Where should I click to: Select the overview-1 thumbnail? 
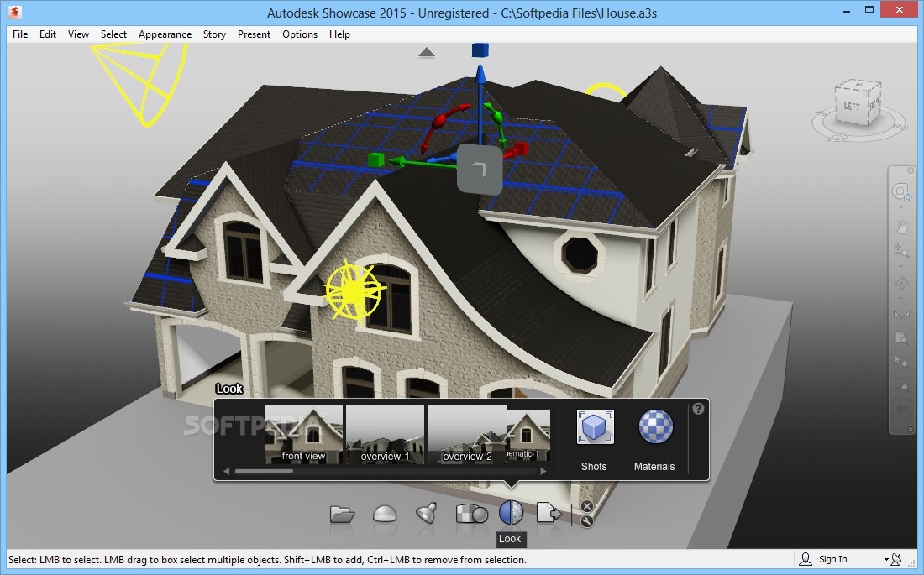coord(385,434)
